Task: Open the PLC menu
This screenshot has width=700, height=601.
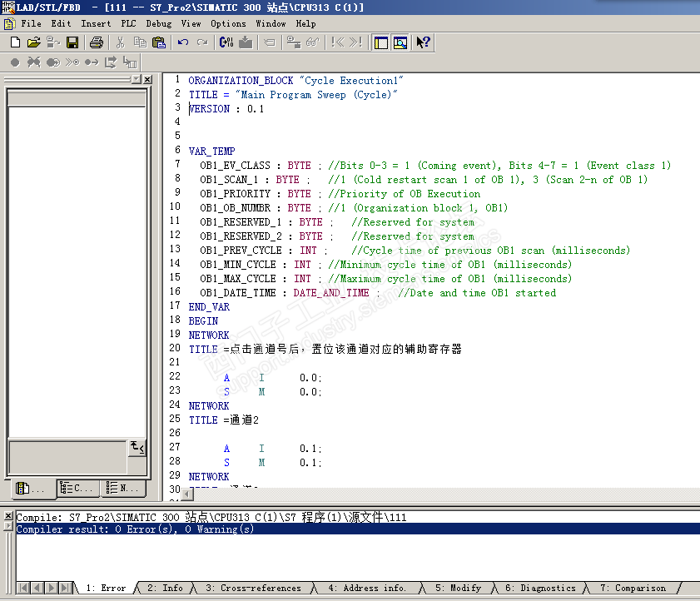Action: (x=128, y=24)
